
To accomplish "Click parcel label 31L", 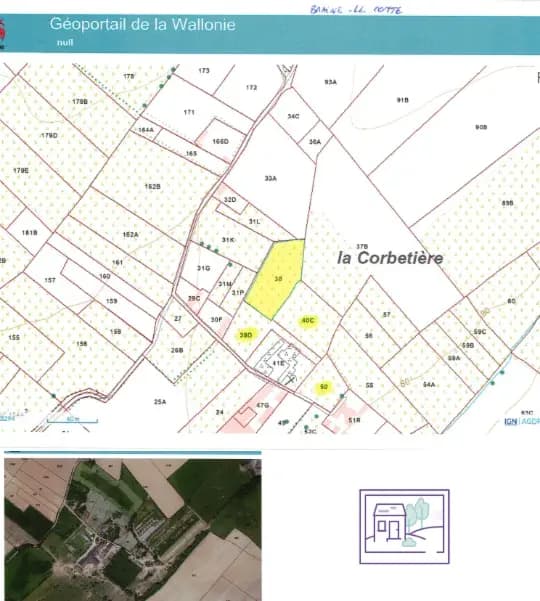I will point(254,222).
